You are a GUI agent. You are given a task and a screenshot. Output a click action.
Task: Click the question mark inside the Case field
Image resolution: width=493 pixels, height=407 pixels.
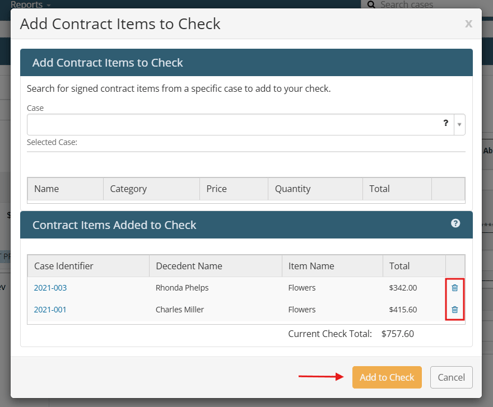(x=446, y=123)
